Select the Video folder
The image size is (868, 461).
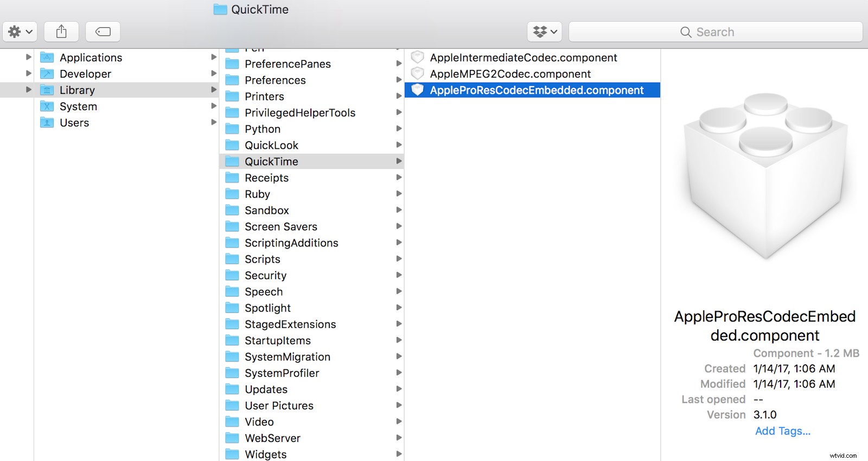312,422
